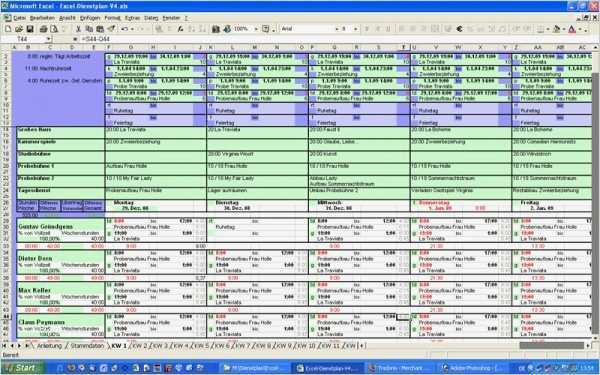
Task: Click the Open file folder icon
Action: click(19, 29)
